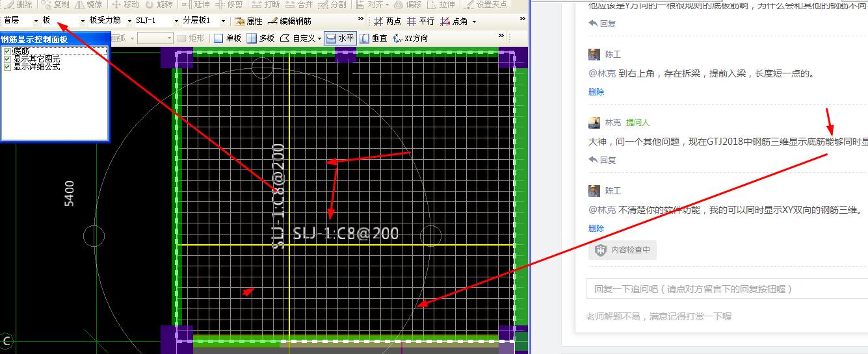
Task: Click 陈工's avatar on the second reply
Action: [x=594, y=190]
